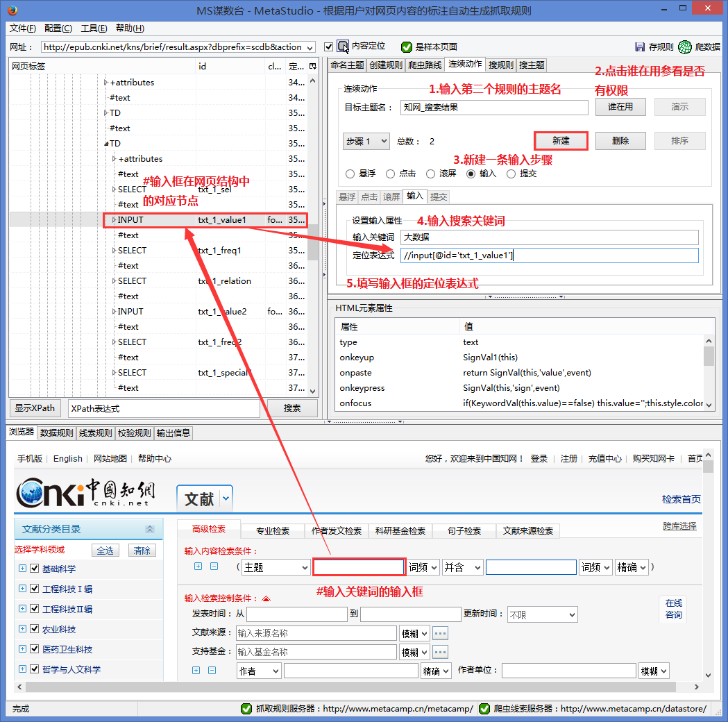Expand the INPUT txt_1_value1 tree node
The width and height of the screenshot is (728, 722).
pos(114,219)
